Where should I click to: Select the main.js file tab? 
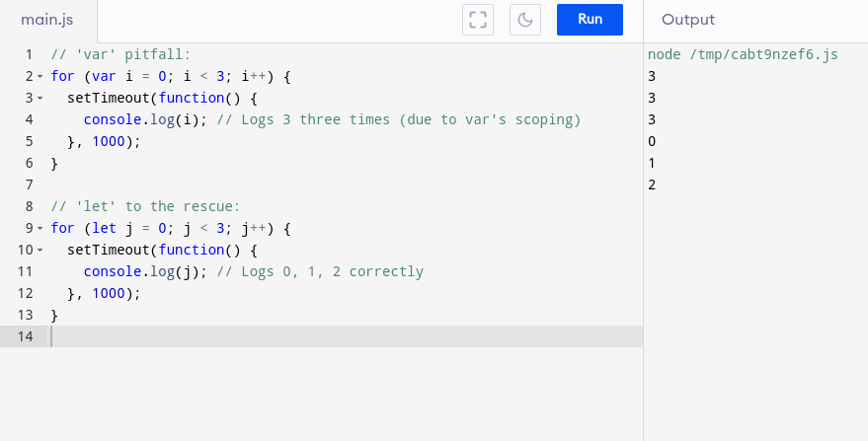coord(47,20)
